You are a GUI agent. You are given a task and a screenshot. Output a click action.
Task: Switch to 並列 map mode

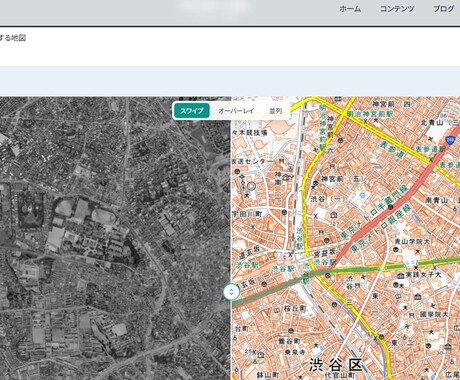click(x=275, y=111)
